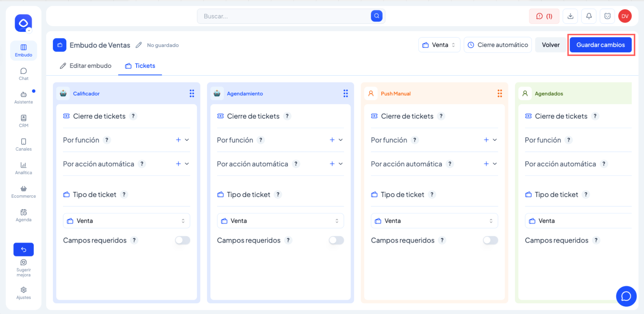Select the Tickets tab
Image resolution: width=644 pixels, height=314 pixels.
[140, 66]
